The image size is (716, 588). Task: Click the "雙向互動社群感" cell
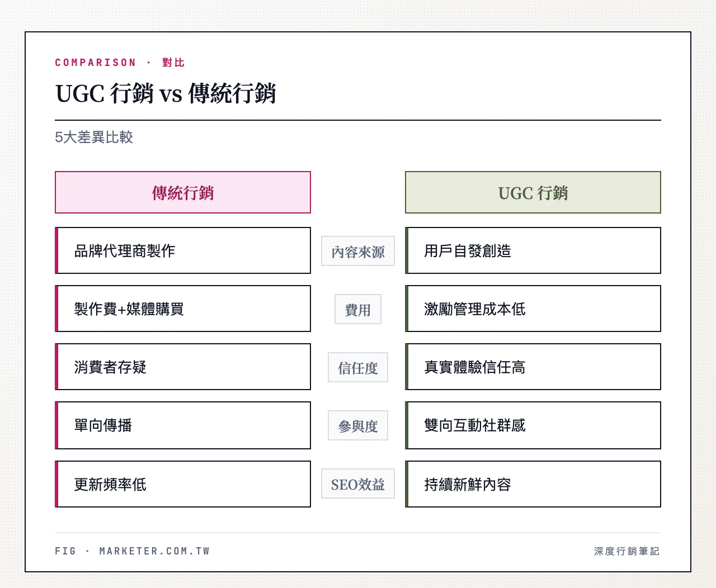pos(533,425)
